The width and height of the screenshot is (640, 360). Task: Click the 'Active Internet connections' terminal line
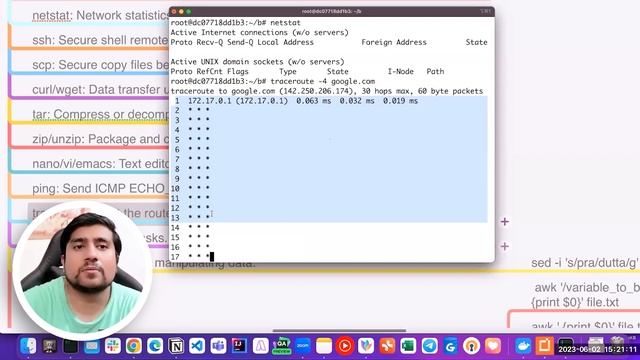pyautogui.click(x=260, y=32)
